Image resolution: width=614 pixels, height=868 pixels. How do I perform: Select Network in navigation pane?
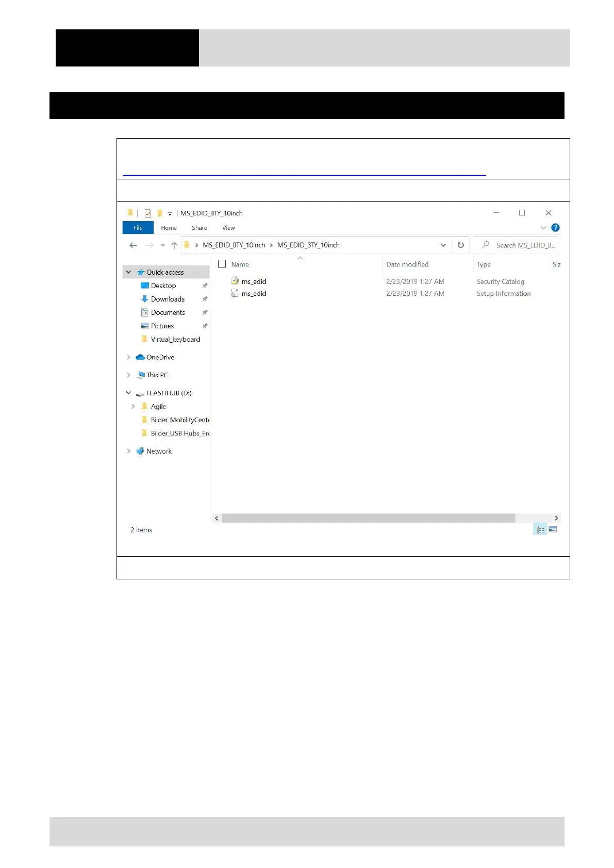[159, 451]
